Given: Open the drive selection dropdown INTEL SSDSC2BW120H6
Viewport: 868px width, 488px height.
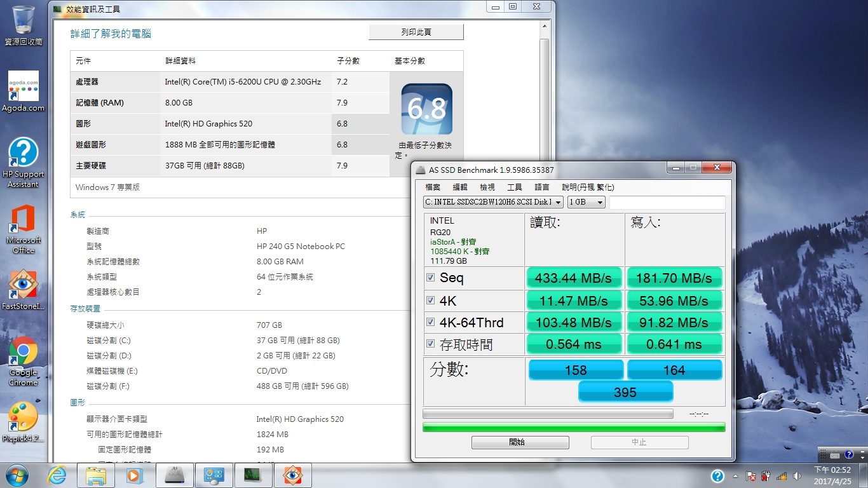Looking at the screenshot, I should [493, 202].
